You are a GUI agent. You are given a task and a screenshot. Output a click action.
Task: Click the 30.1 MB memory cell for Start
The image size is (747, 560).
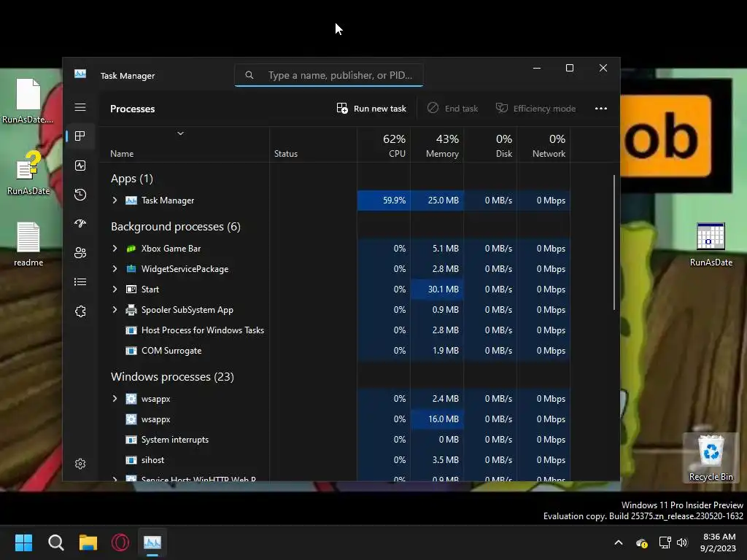click(438, 289)
